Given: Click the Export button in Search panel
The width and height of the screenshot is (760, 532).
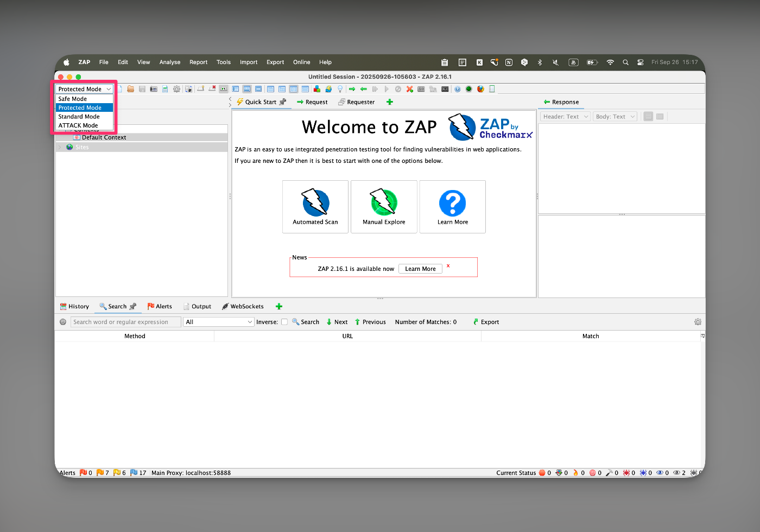Looking at the screenshot, I should point(486,322).
